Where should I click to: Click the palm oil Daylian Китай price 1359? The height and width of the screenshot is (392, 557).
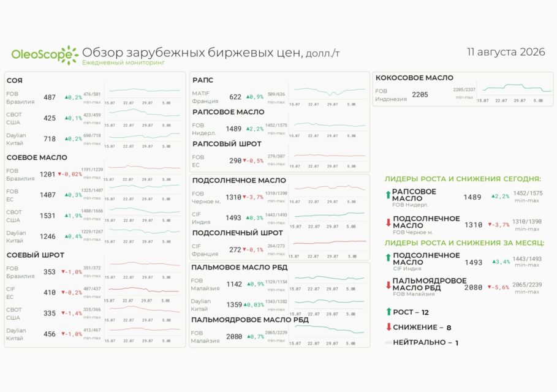(234, 304)
